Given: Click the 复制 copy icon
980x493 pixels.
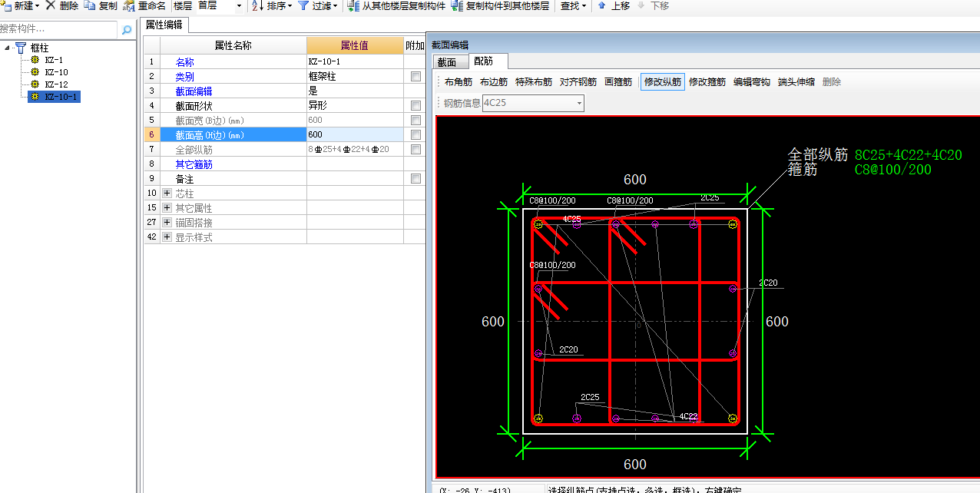Looking at the screenshot, I should click(90, 5).
